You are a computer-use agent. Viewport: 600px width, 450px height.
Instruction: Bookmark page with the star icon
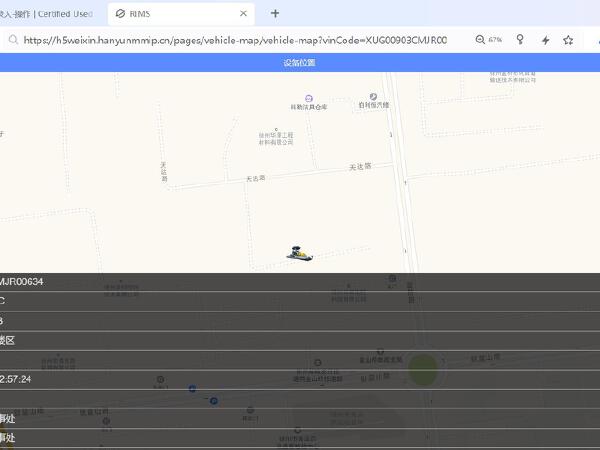click(568, 40)
